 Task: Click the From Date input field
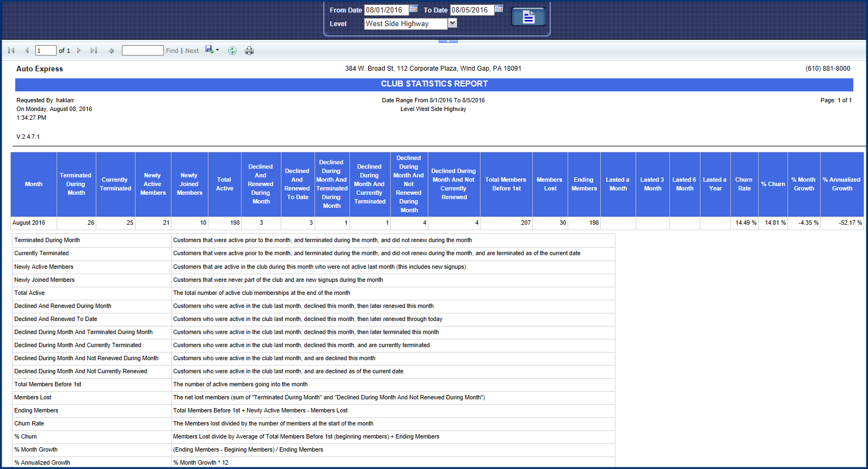pyautogui.click(x=385, y=10)
